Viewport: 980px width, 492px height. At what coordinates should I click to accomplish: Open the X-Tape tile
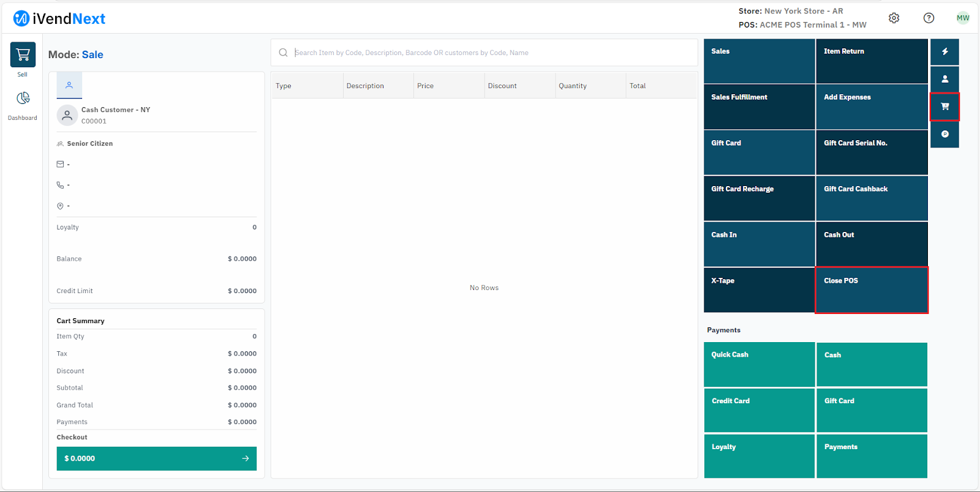pyautogui.click(x=759, y=291)
